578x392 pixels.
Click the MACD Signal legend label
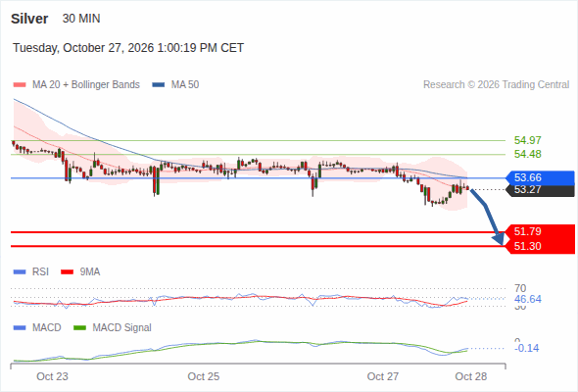(121, 327)
